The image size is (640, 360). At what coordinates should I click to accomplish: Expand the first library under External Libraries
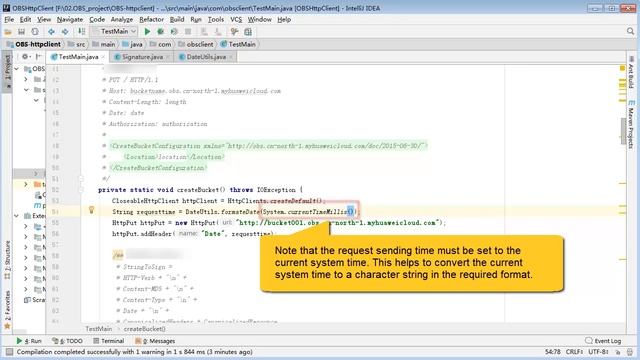tap(26, 226)
